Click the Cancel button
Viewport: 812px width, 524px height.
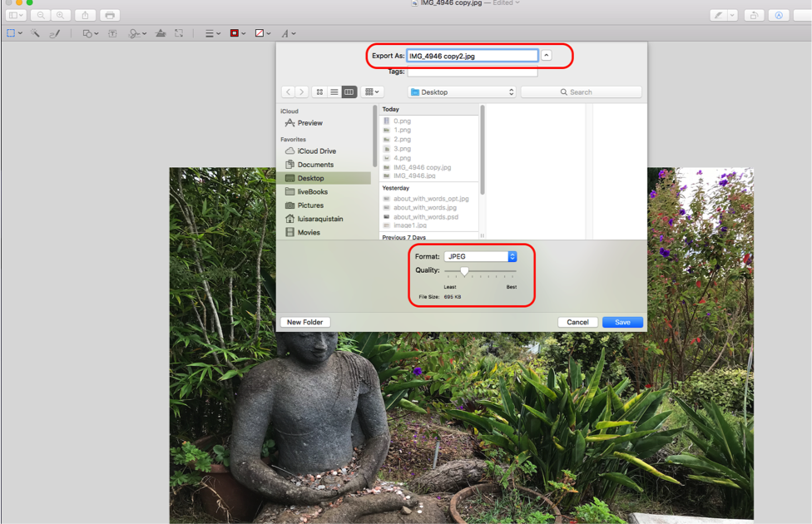[577, 322]
